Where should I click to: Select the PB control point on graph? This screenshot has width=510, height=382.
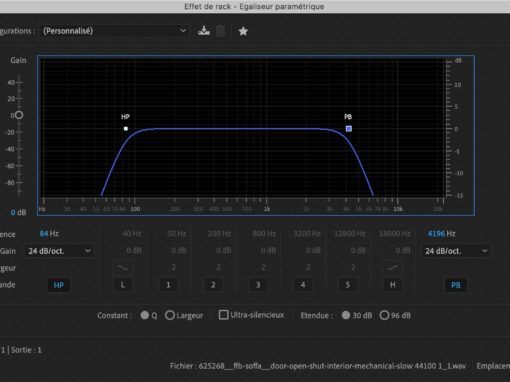(349, 129)
